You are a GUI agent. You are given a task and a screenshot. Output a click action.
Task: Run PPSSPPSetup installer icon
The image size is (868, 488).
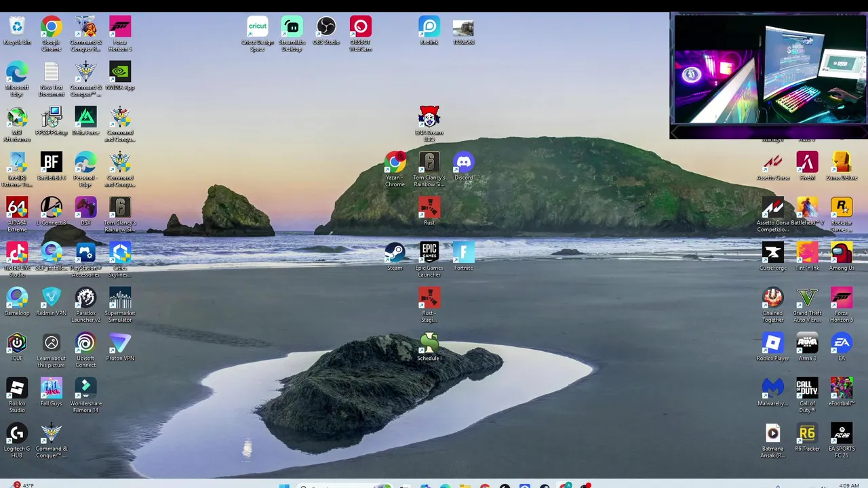[x=52, y=121]
